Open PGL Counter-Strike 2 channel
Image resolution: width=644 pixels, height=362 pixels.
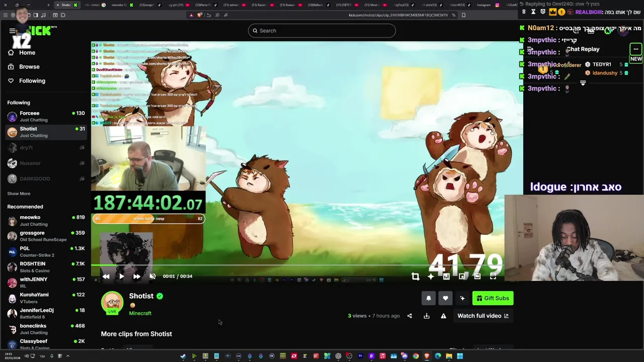[45, 252]
